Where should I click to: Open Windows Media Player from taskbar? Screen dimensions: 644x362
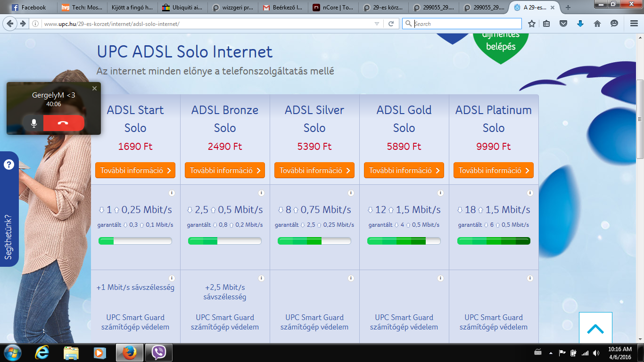[99, 353]
